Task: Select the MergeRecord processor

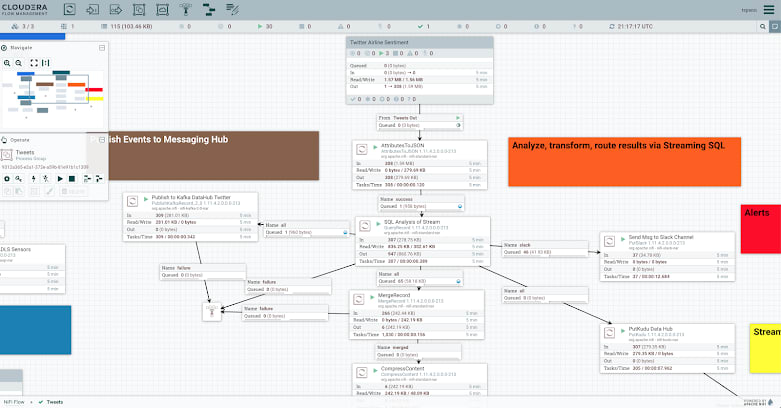Action: pos(416,315)
